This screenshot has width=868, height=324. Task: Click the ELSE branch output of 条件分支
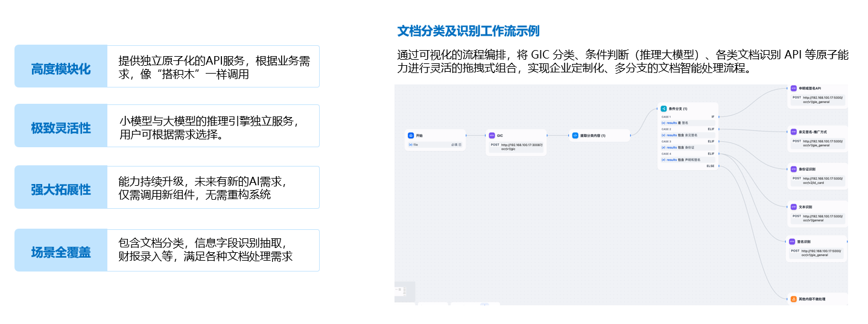(711, 166)
